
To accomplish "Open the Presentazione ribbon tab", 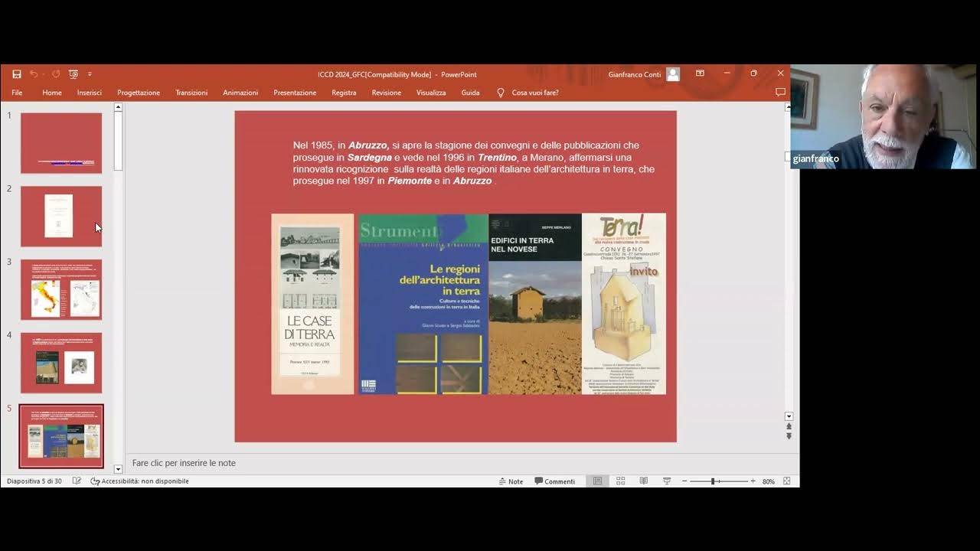I will 295,93.
